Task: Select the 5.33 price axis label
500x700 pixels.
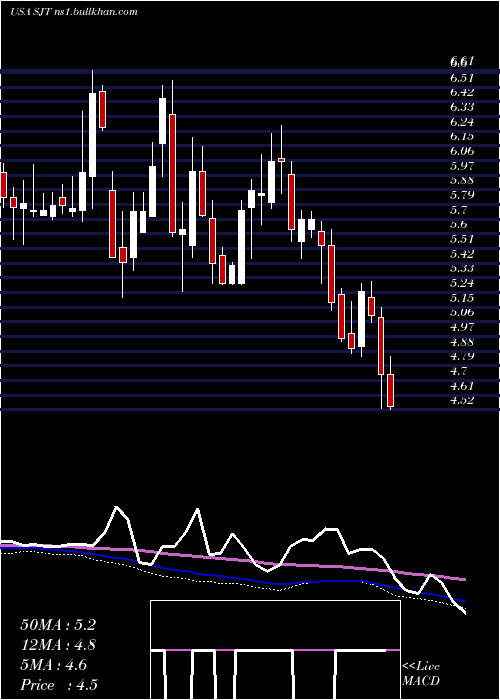Action: (462, 268)
